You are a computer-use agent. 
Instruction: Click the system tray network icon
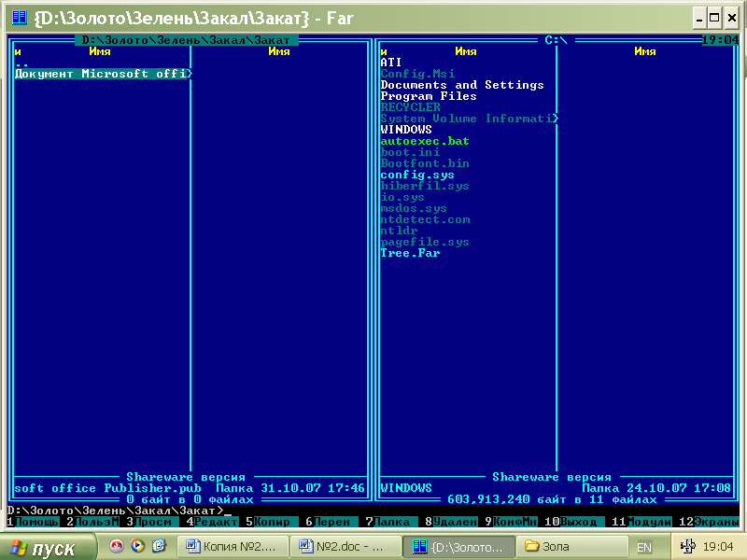[687, 546]
